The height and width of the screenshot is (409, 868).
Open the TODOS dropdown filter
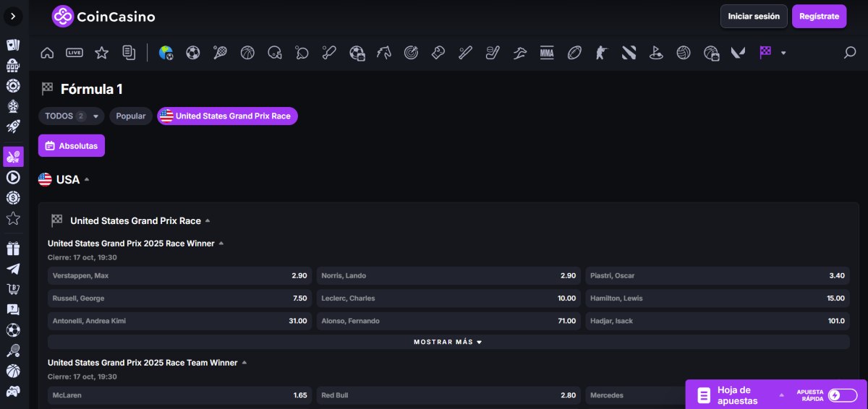pyautogui.click(x=71, y=116)
